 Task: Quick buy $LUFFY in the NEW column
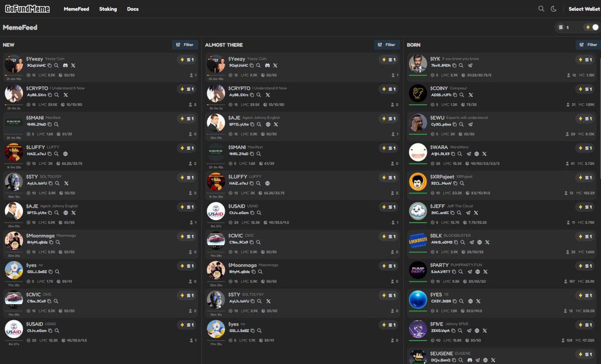click(187, 148)
